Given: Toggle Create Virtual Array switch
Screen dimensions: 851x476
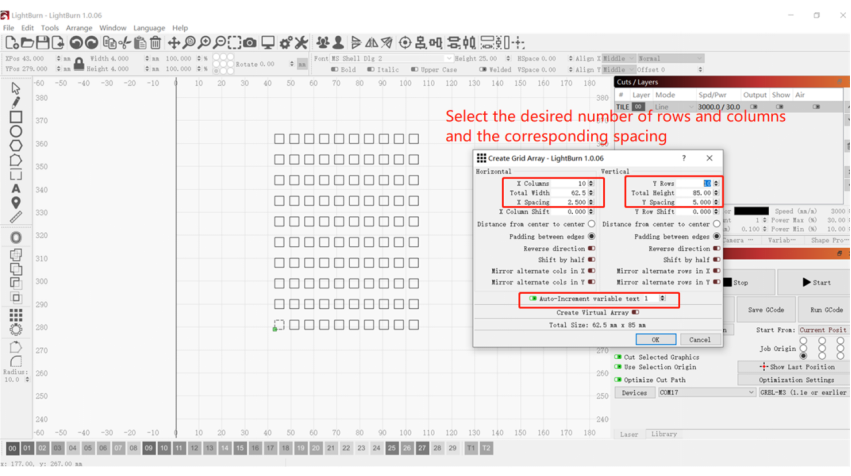Looking at the screenshot, I should click(635, 313).
